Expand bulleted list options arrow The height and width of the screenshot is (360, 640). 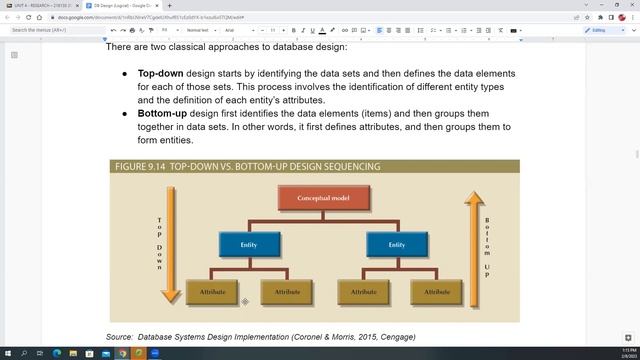click(456, 30)
